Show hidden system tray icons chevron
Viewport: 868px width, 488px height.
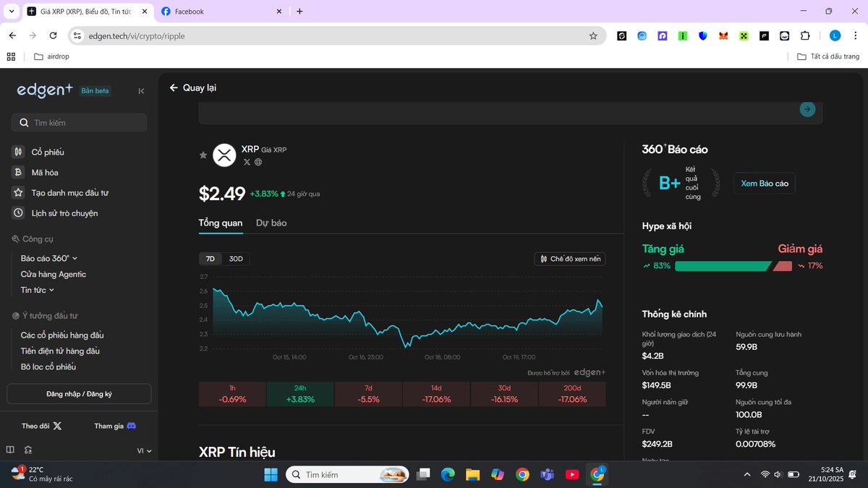pyautogui.click(x=746, y=474)
